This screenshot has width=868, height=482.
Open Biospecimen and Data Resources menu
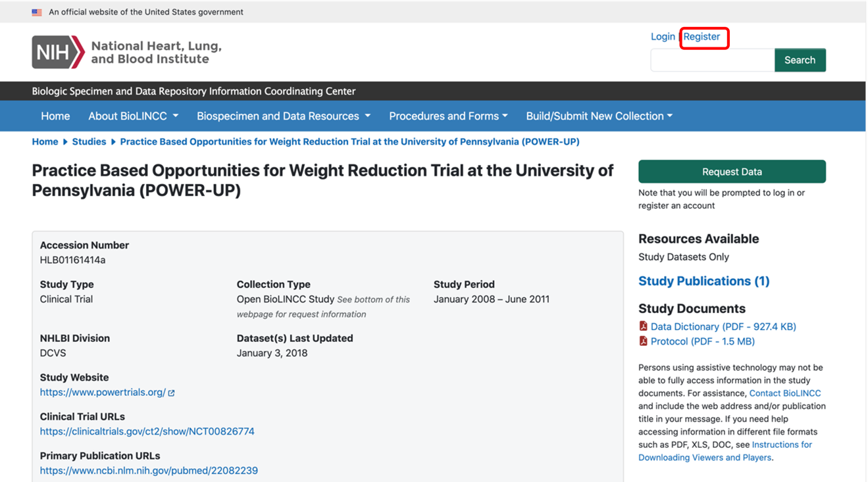tap(283, 116)
